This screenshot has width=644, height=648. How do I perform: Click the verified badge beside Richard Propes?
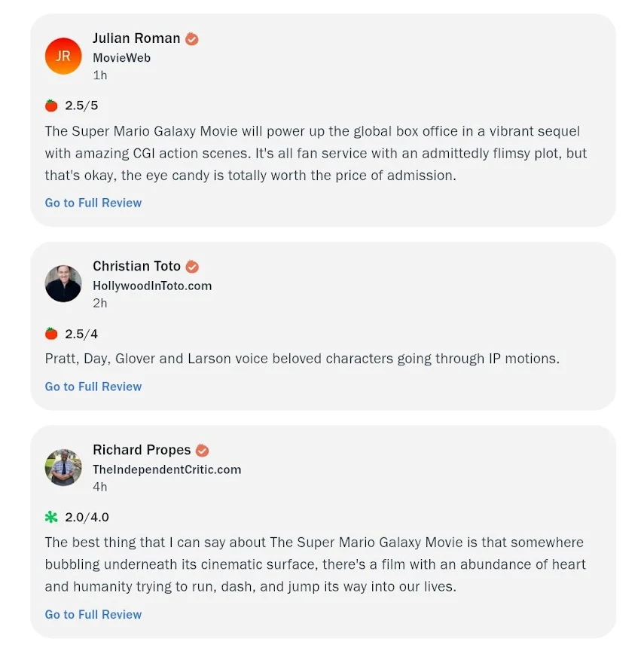coord(202,451)
